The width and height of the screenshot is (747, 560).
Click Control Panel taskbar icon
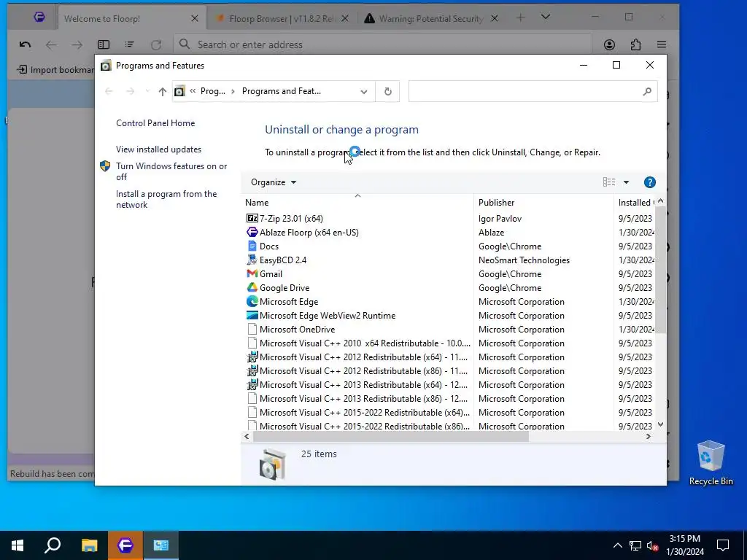pos(160,545)
